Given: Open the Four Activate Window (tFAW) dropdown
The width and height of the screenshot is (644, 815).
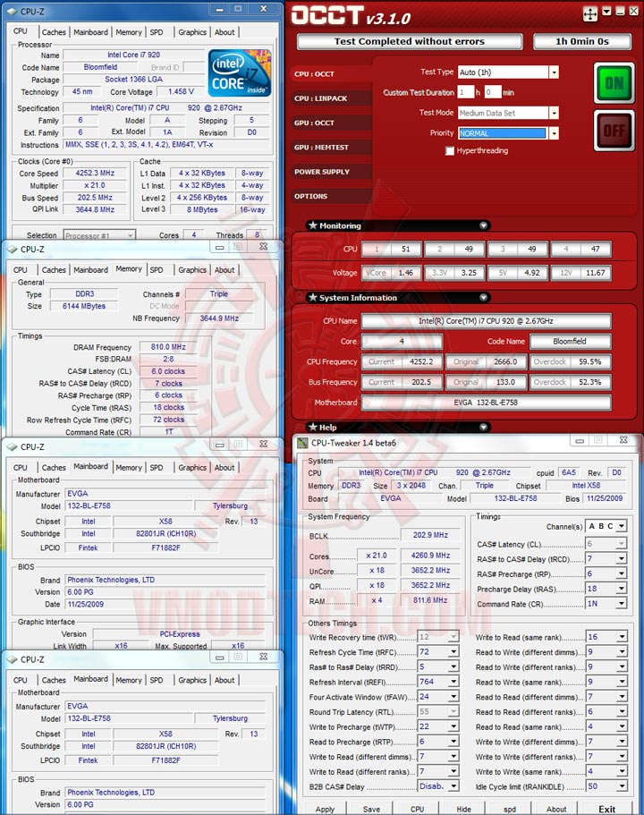Looking at the screenshot, I should click(453, 697).
